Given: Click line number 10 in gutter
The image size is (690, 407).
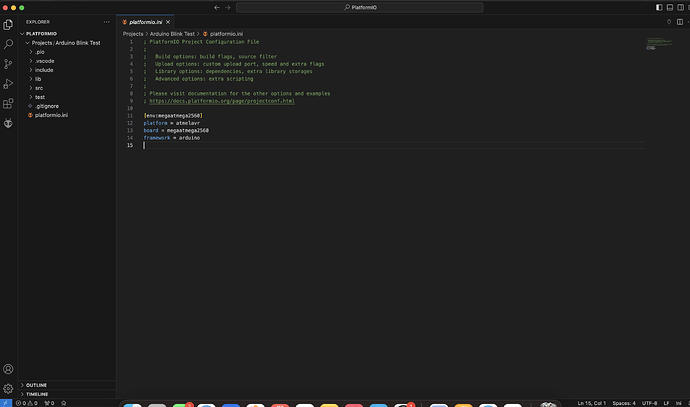Looking at the screenshot, I should (130, 108).
